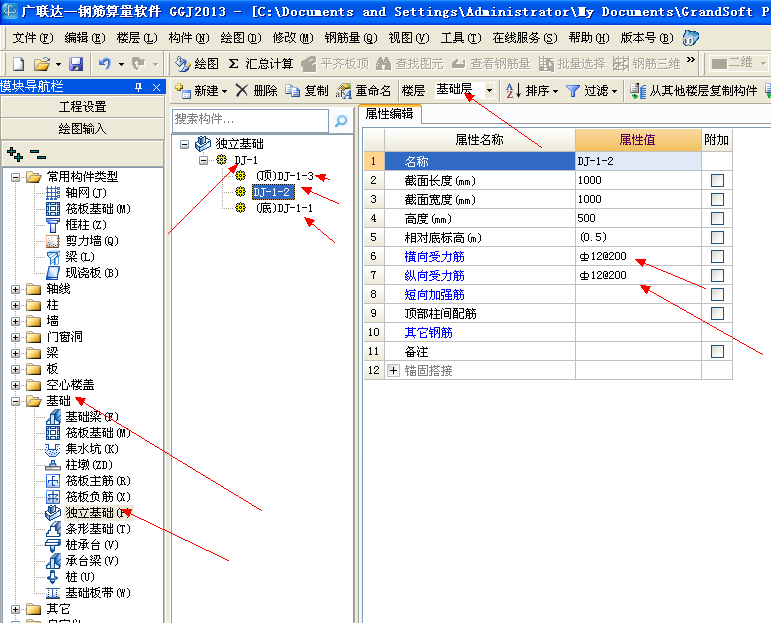Switch to 属性编辑 tab
The width and height of the screenshot is (771, 623).
tap(389, 114)
